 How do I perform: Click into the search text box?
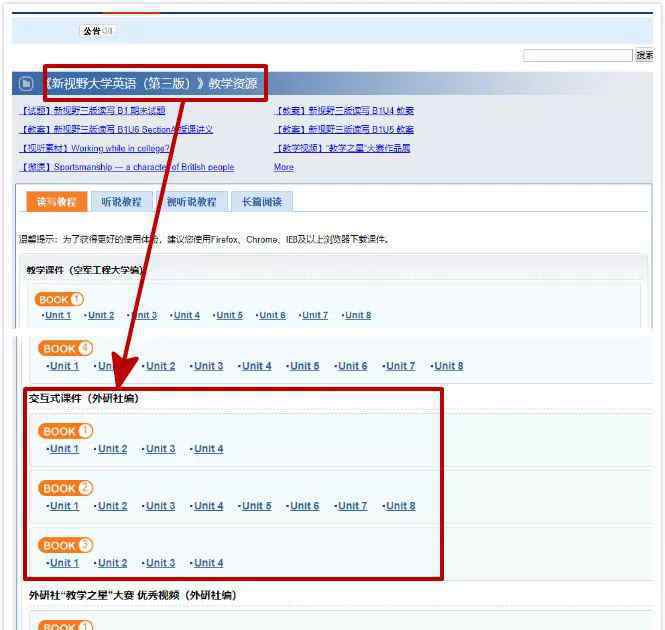pos(578,55)
